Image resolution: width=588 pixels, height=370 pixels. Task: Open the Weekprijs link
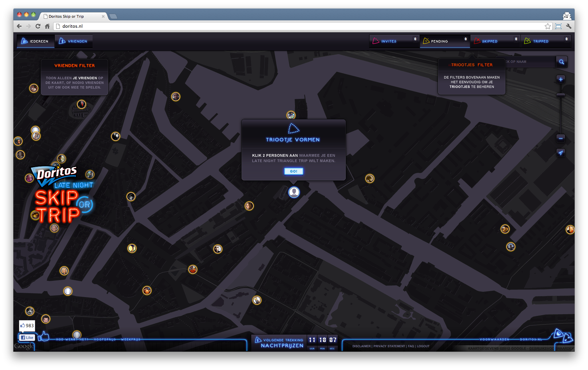point(131,339)
